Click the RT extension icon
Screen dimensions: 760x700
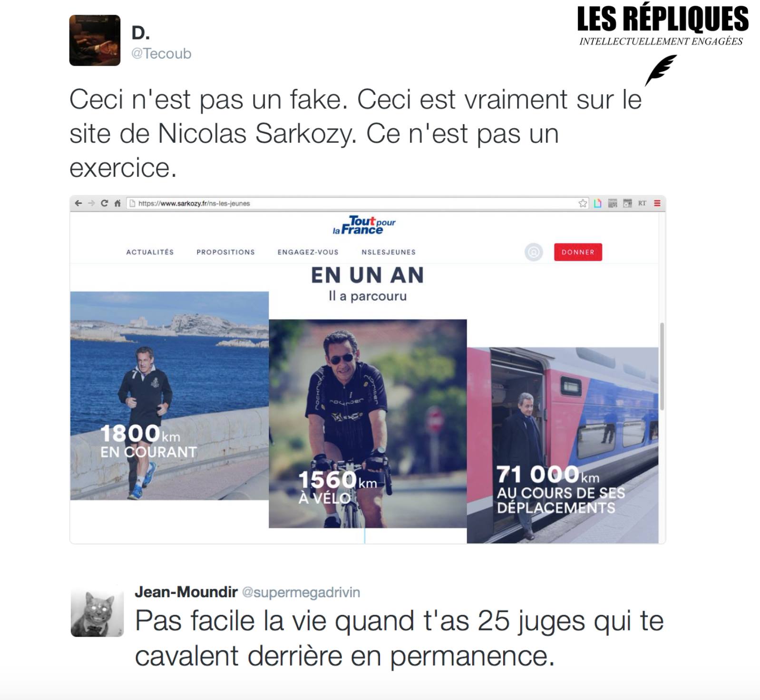point(642,203)
